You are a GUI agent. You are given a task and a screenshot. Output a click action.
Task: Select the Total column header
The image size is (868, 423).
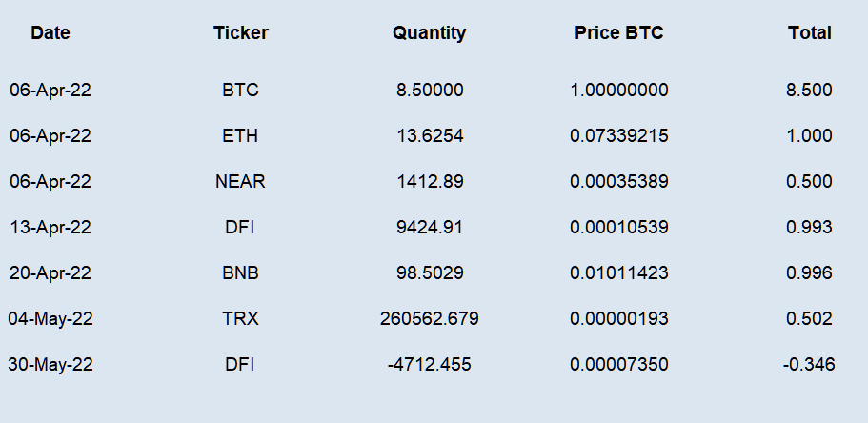809,33
